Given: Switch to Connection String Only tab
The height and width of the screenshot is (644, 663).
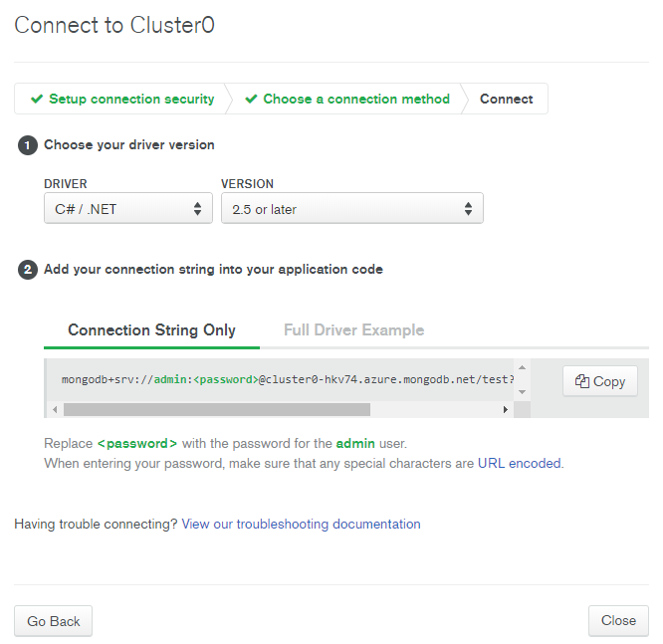Looking at the screenshot, I should point(151,330).
